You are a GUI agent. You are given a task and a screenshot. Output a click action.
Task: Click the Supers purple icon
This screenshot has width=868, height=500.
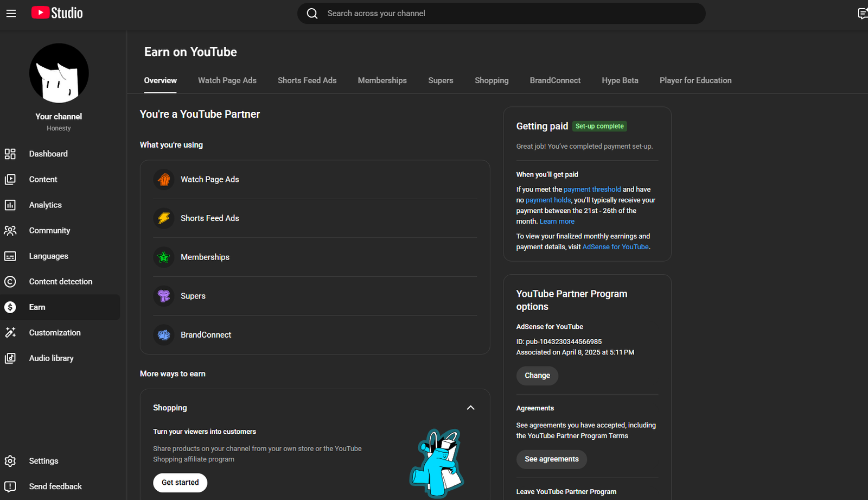tap(164, 296)
